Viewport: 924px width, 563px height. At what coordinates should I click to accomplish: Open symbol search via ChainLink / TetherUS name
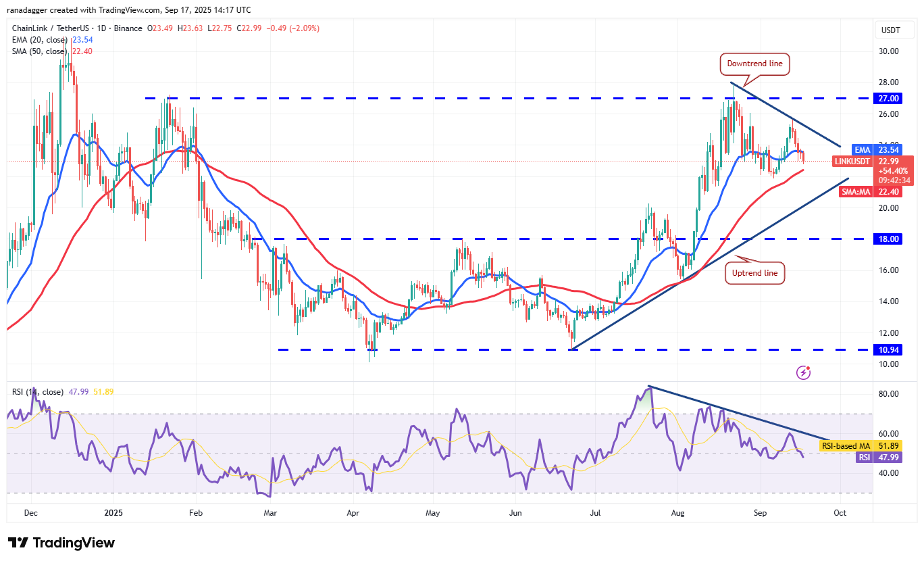51,28
